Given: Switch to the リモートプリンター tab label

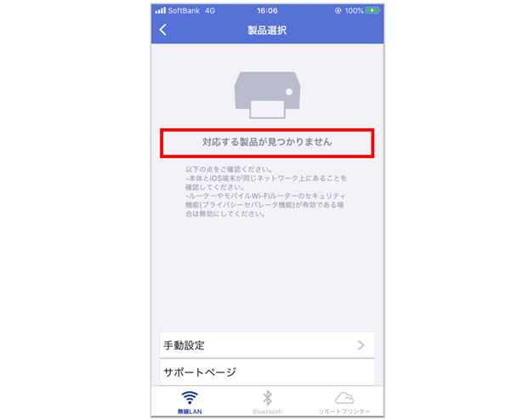Looking at the screenshot, I should [x=344, y=411].
